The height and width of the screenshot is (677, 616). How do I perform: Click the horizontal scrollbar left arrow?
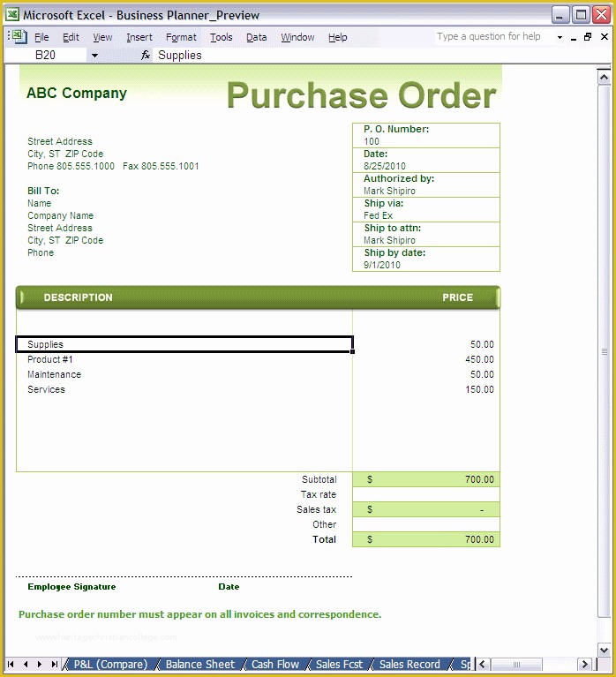click(x=483, y=664)
